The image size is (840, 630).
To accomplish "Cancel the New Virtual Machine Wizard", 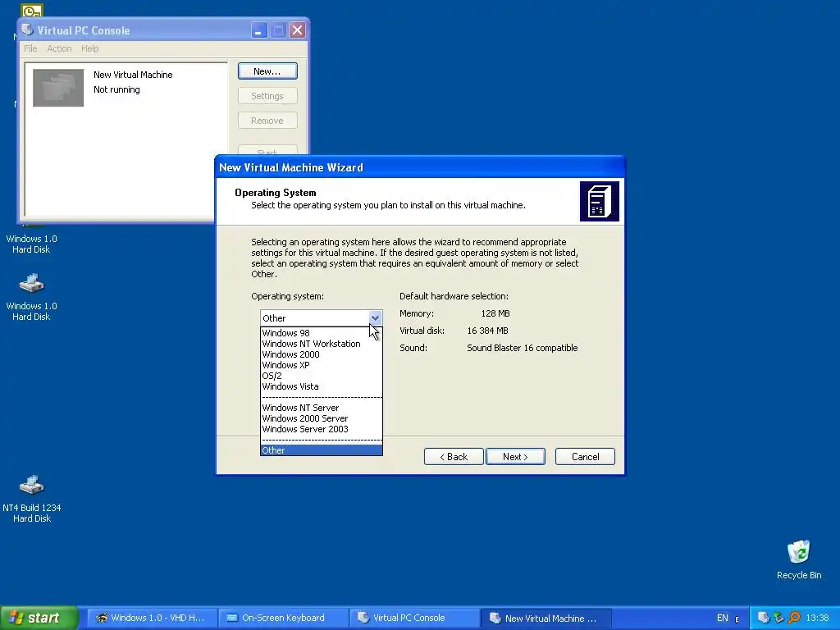I will 585,456.
